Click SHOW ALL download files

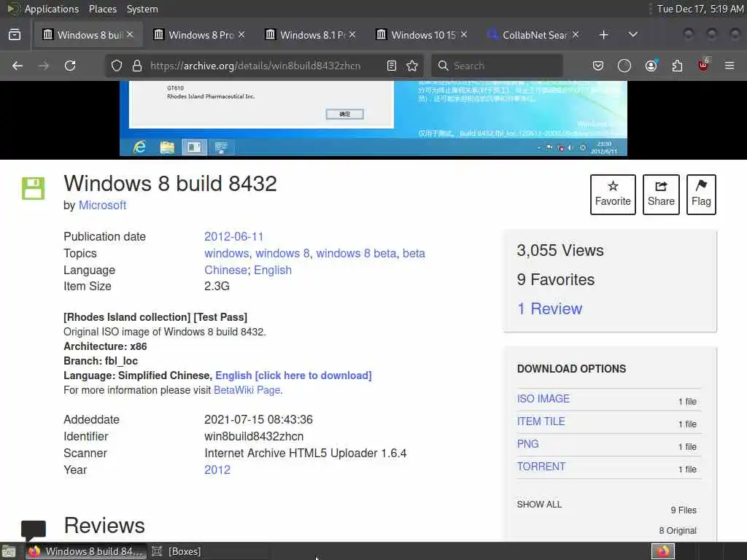tap(539, 505)
